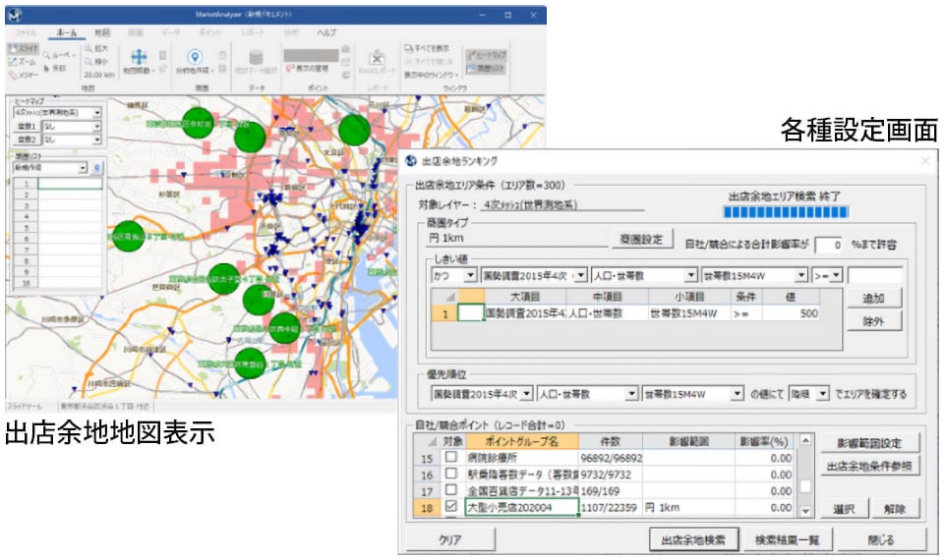Viewport: 944px width, 560px height.
Task: Click the 変数1 button in heatmap panel
Action: pyautogui.click(x=26, y=127)
